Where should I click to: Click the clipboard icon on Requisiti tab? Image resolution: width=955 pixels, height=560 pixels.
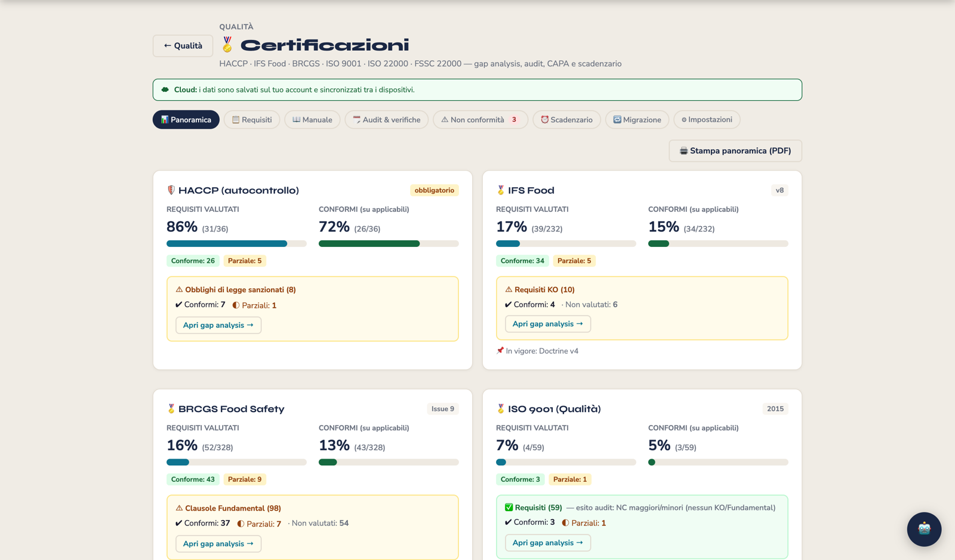click(236, 120)
